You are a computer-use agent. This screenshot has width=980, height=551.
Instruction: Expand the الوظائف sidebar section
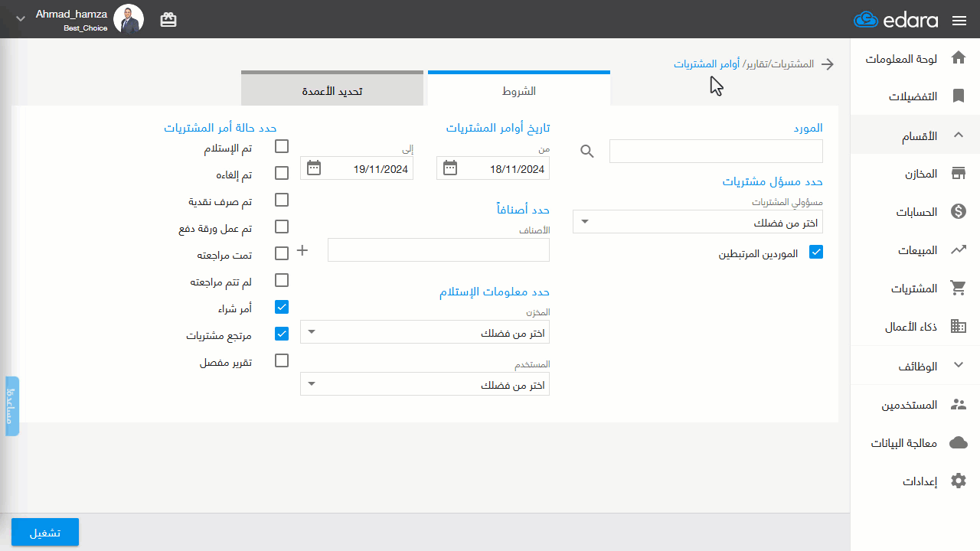pos(915,366)
